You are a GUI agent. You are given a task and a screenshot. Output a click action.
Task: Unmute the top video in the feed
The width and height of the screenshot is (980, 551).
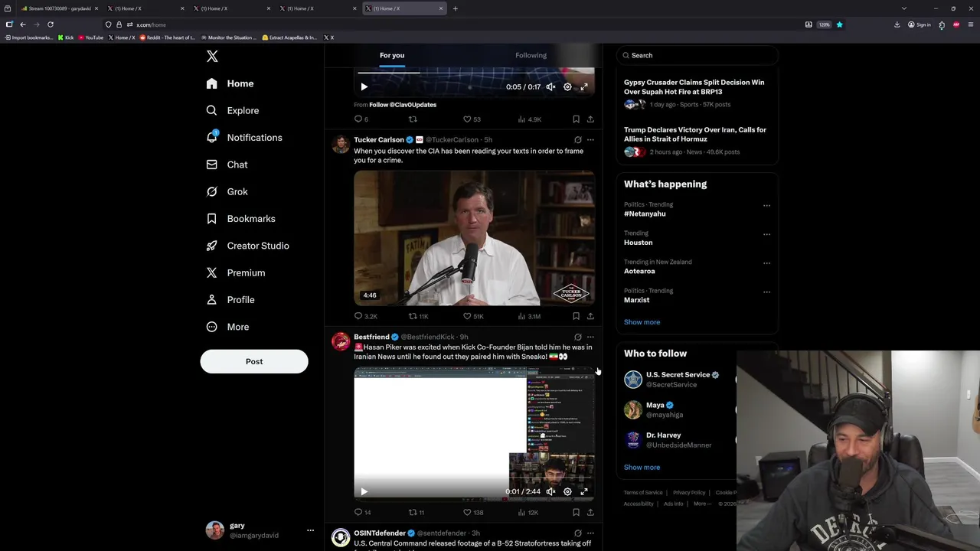click(550, 87)
